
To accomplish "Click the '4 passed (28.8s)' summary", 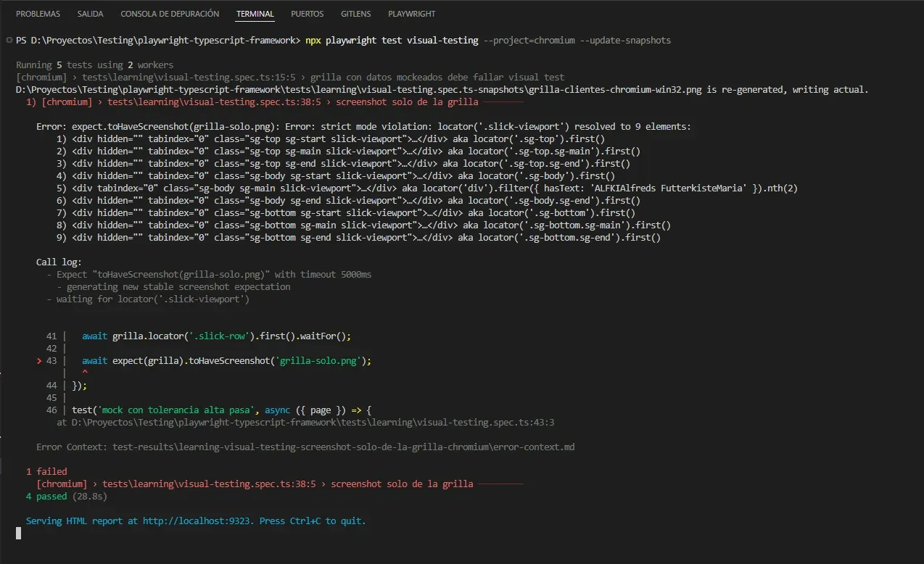I will point(66,496).
